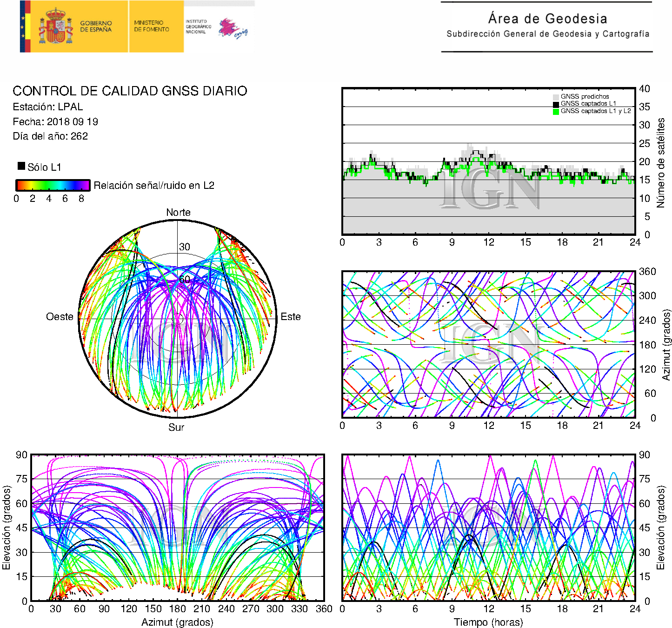The image size is (672, 628).
Task: Click the IGN watermark in the satellite count chart
Action: pyautogui.click(x=490, y=189)
